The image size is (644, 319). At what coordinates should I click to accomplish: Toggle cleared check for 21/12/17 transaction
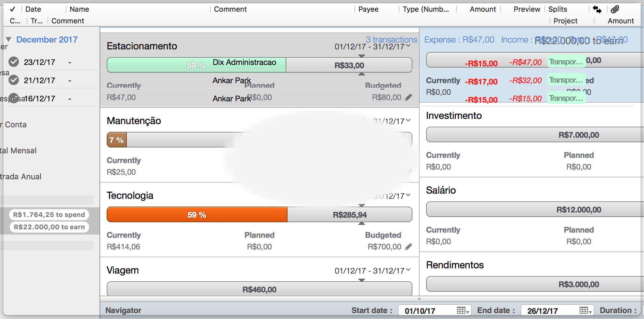(x=14, y=80)
